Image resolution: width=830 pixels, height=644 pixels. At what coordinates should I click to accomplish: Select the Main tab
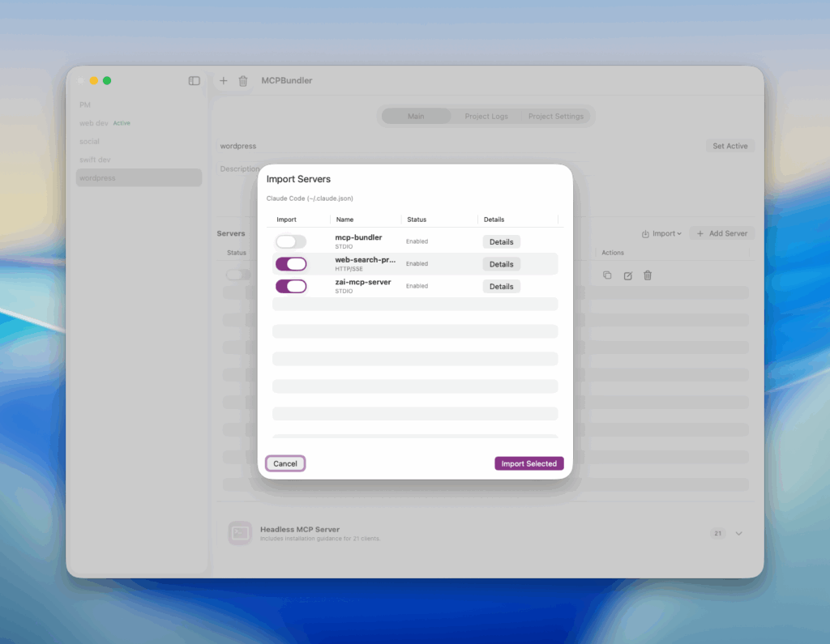[x=416, y=117]
